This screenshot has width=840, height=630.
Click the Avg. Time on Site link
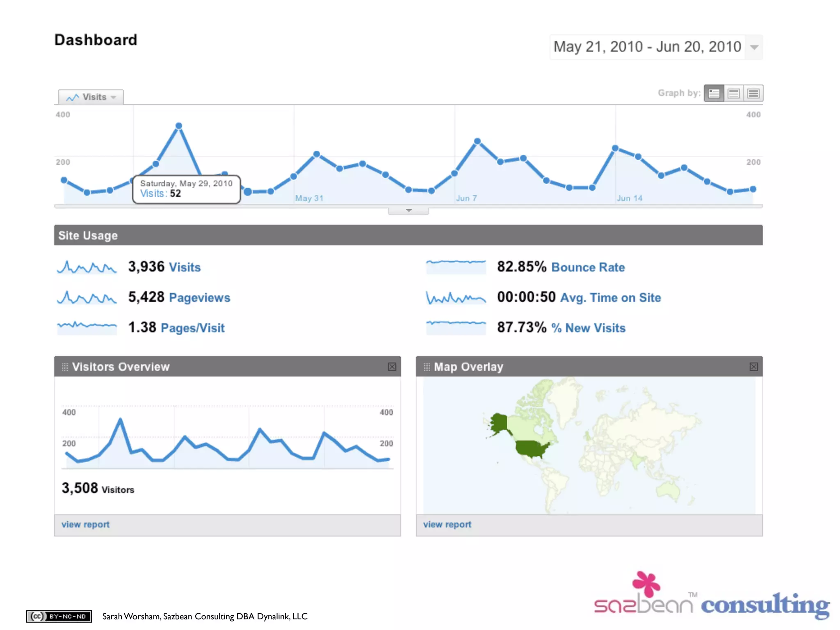(610, 298)
